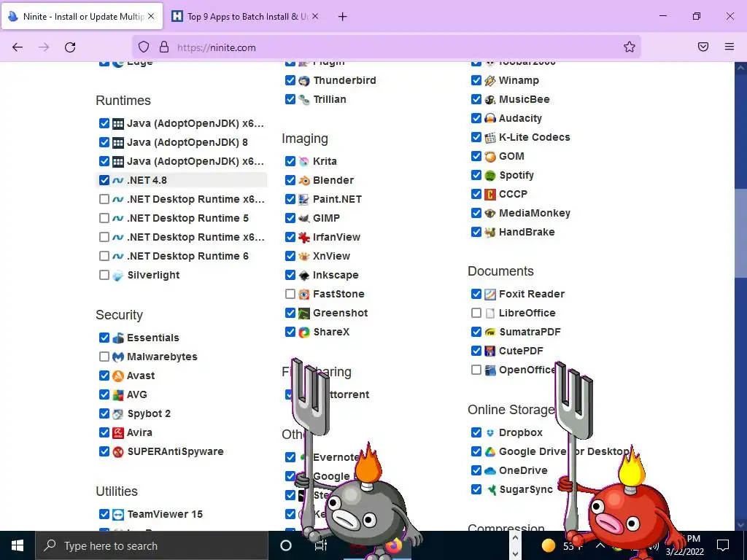
Task: Close the Top 9 Apps tab
Action: pyautogui.click(x=315, y=16)
